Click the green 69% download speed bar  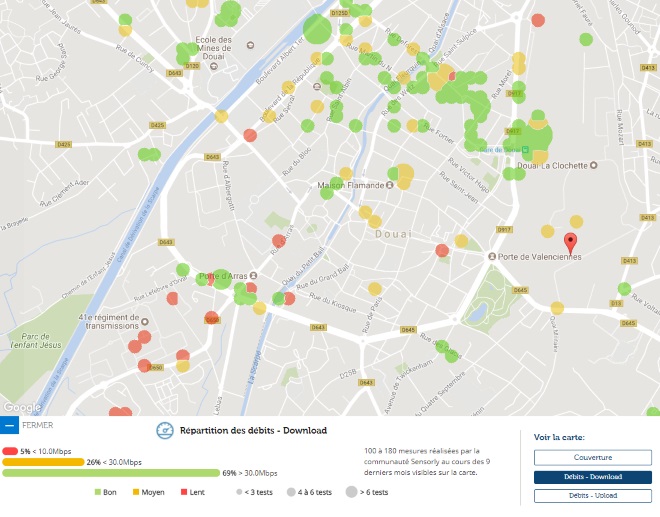[111, 473]
